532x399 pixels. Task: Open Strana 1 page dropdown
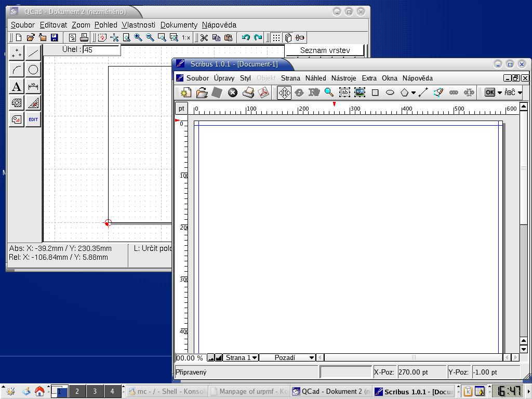(241, 357)
